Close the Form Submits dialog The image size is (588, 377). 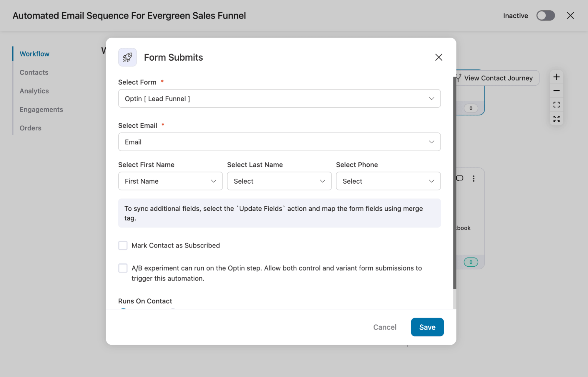[439, 57]
